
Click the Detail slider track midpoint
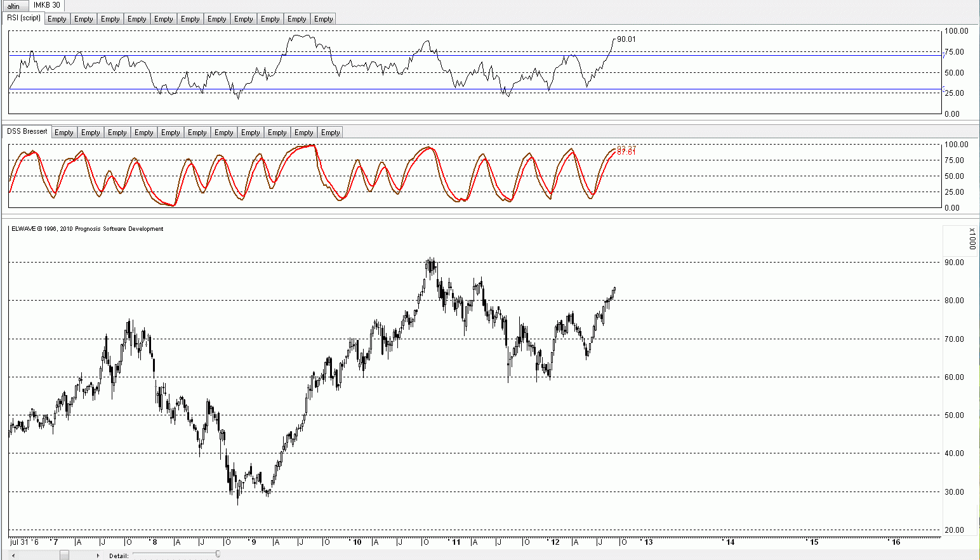tap(175, 554)
